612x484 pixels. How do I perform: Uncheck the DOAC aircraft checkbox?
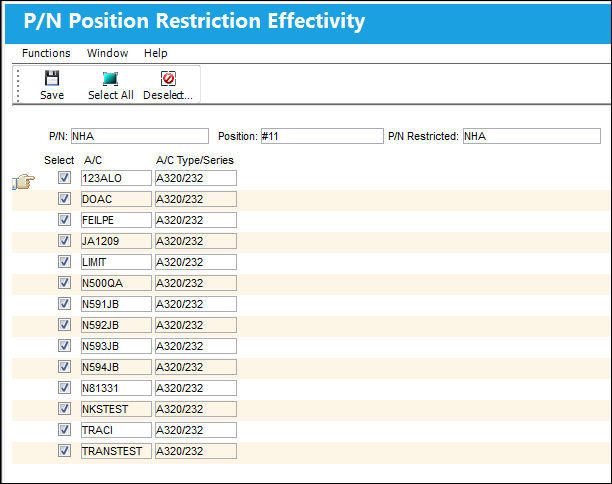click(x=64, y=199)
